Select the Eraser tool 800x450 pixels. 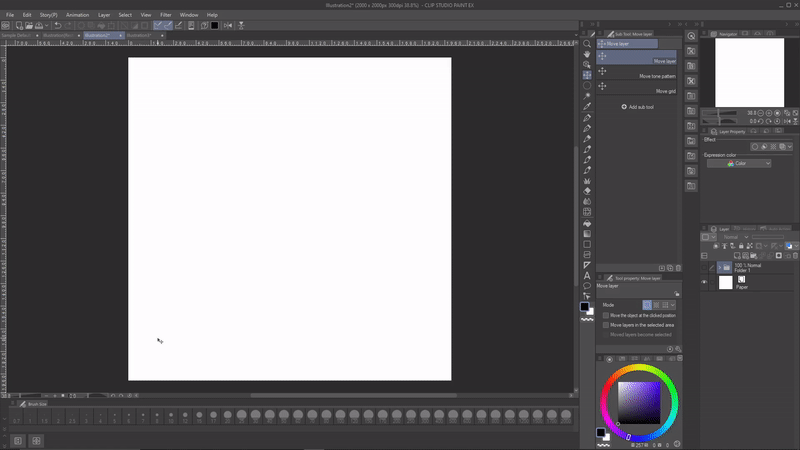(x=587, y=191)
